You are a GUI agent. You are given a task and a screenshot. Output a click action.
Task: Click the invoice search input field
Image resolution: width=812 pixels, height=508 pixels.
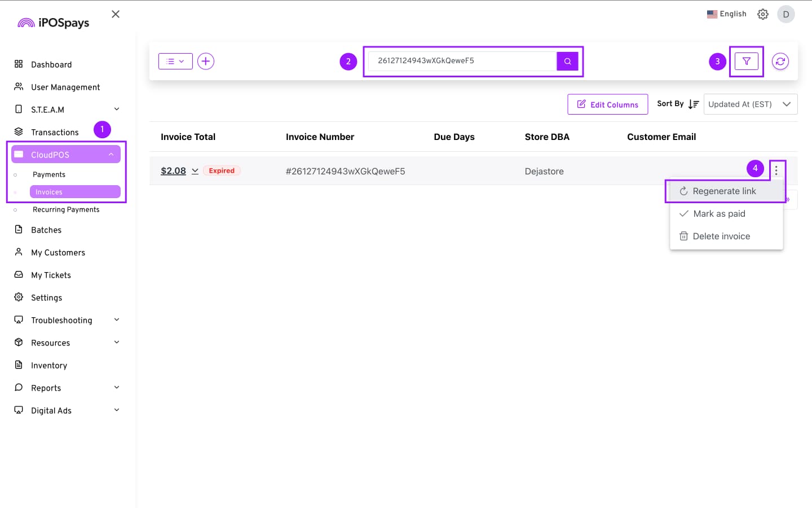coord(461,61)
